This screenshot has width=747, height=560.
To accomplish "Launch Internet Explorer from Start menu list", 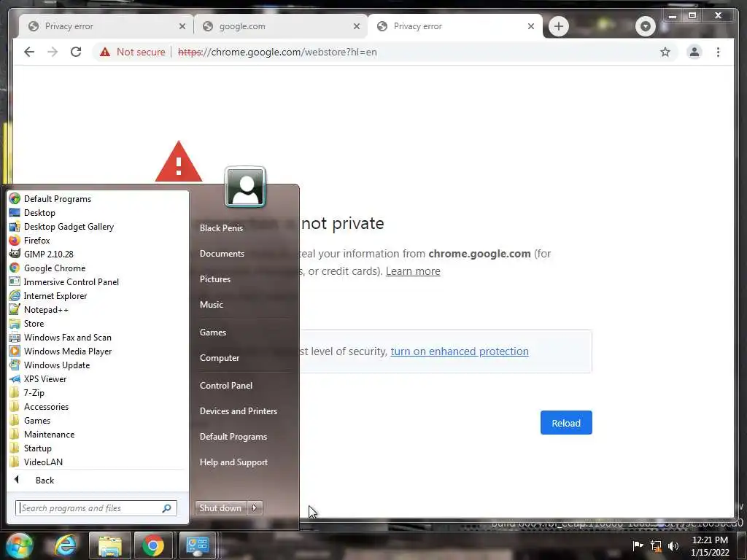I will pyautogui.click(x=55, y=296).
